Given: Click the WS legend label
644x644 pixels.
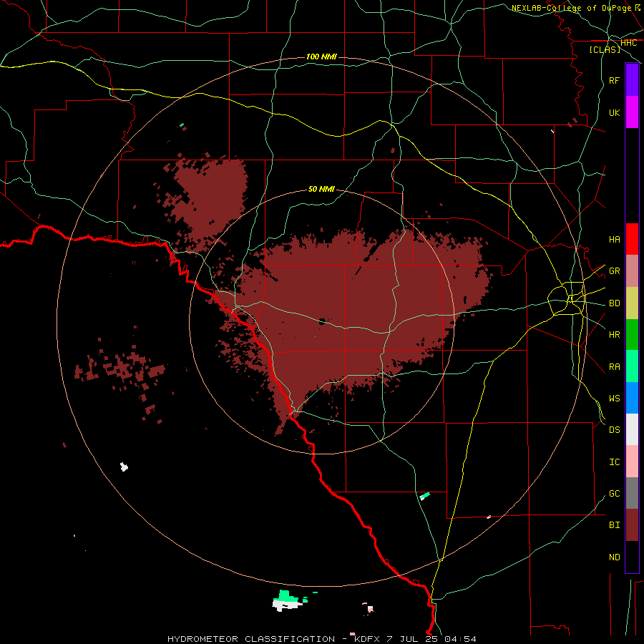Looking at the screenshot, I should pos(614,398).
